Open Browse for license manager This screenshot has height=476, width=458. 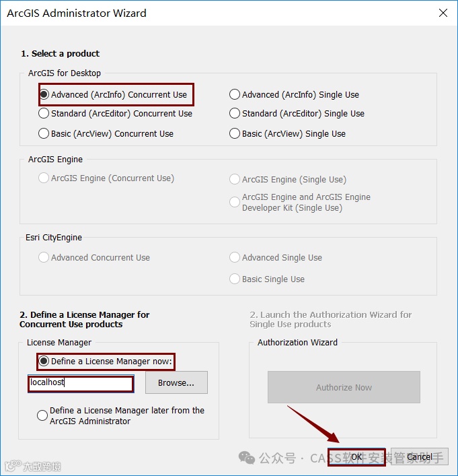[x=176, y=382]
